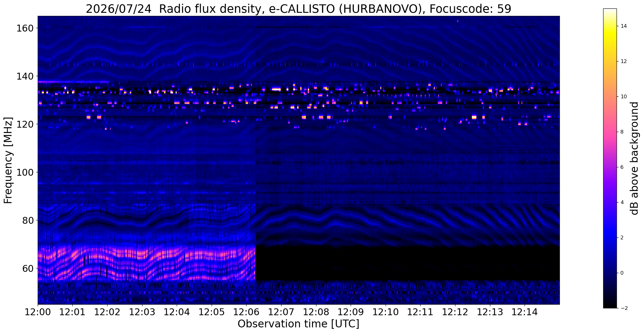Click the colorbar at the 8 dB level
The height and width of the screenshot is (333, 644).
click(610, 132)
